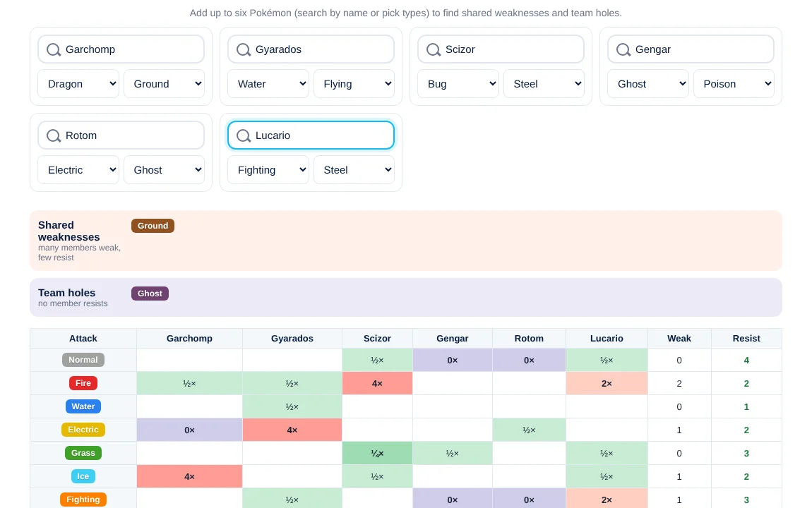This screenshot has height=508, width=812.
Task: Focus the Rotom name search field
Action: tap(121, 135)
